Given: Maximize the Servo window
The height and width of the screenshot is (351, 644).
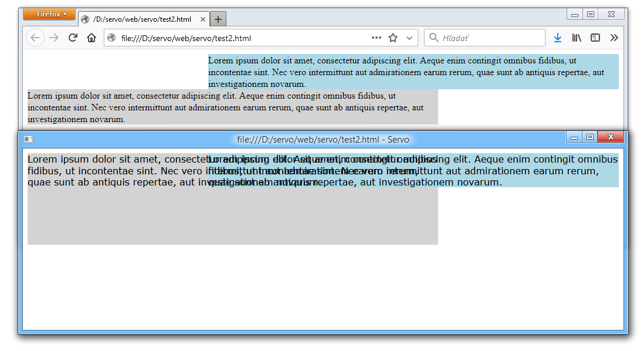Looking at the screenshot, I should [x=590, y=137].
